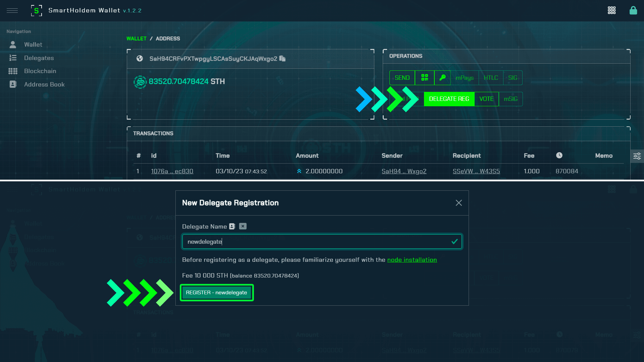Open Wallet in the navigation sidebar
644x362 pixels.
[x=33, y=45]
